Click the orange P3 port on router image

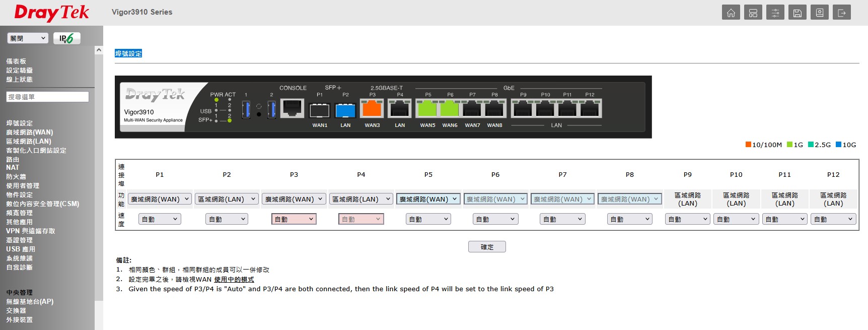372,109
